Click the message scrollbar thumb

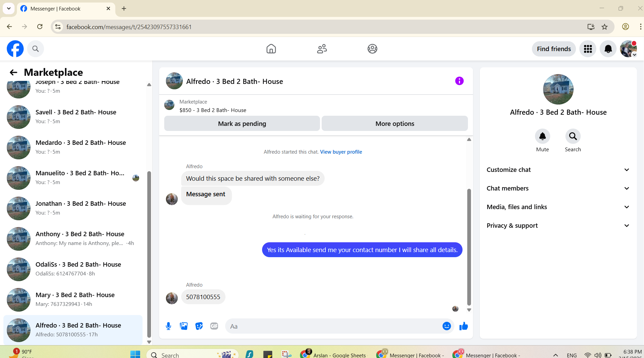click(469, 247)
